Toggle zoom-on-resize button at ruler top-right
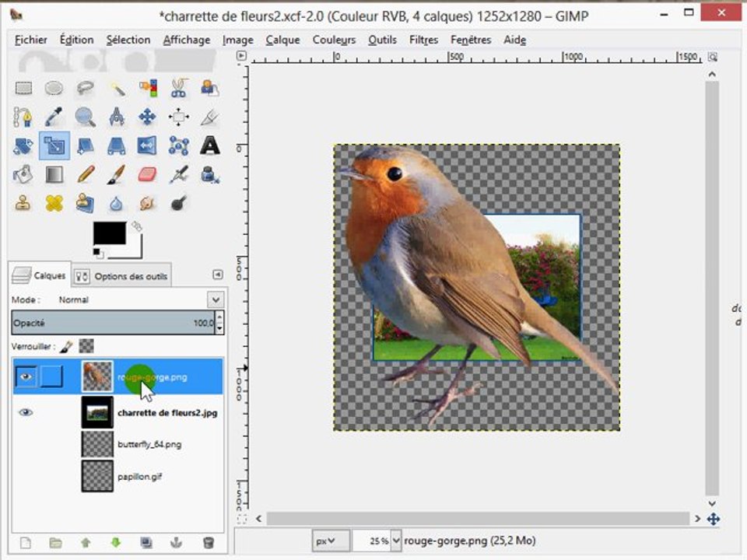The width and height of the screenshot is (747, 560). 713,57
